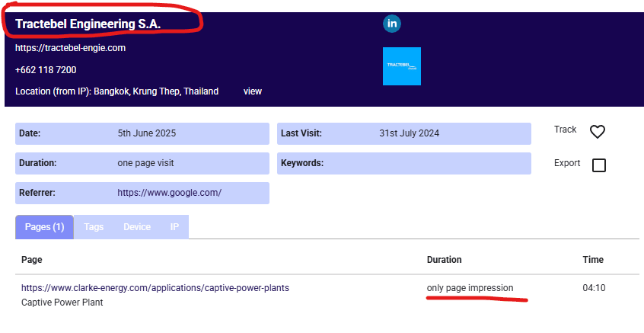Click the Tractebel Engineering S.A. company name

click(x=88, y=24)
